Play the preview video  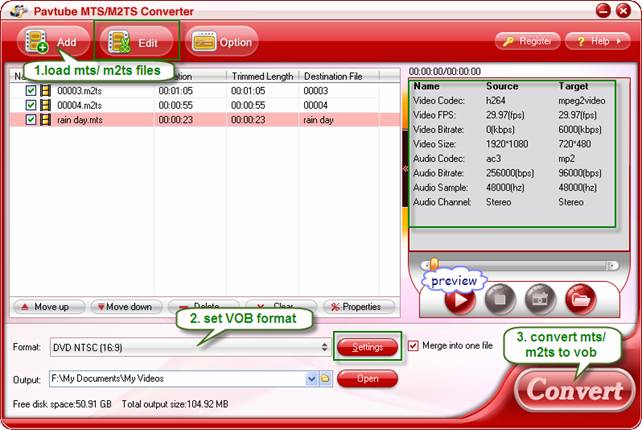point(460,299)
